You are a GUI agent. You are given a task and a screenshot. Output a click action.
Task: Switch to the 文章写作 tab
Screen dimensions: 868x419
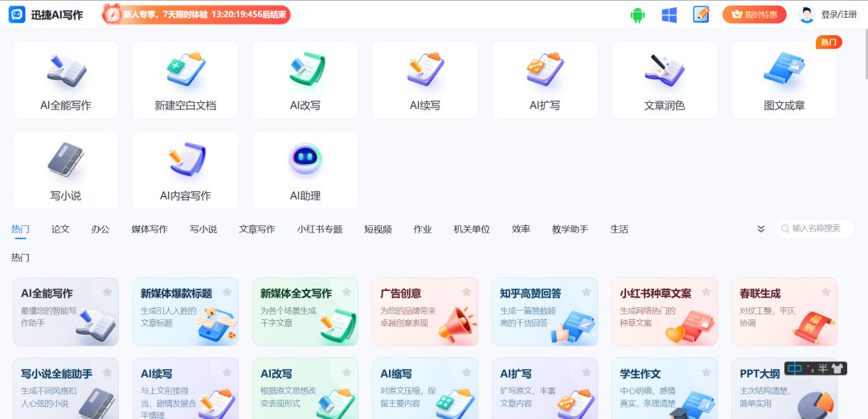coord(257,229)
